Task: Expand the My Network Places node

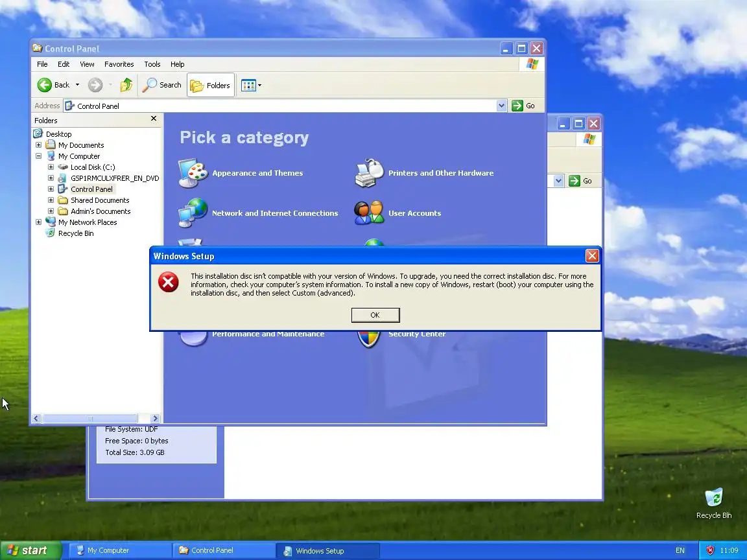Action: pyautogui.click(x=39, y=222)
